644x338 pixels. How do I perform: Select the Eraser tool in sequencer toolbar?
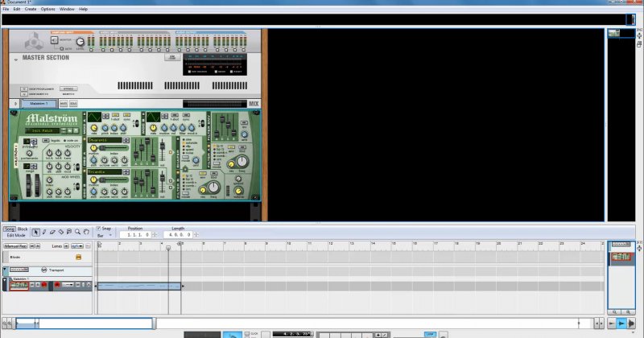click(52, 232)
